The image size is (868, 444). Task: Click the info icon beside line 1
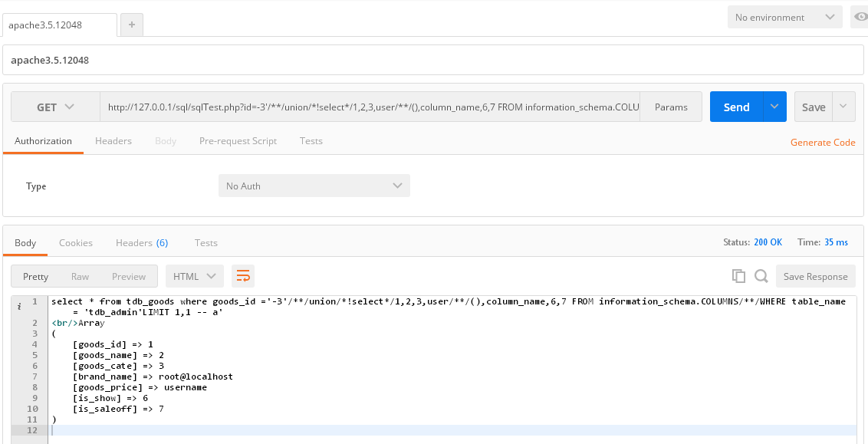pyautogui.click(x=19, y=306)
